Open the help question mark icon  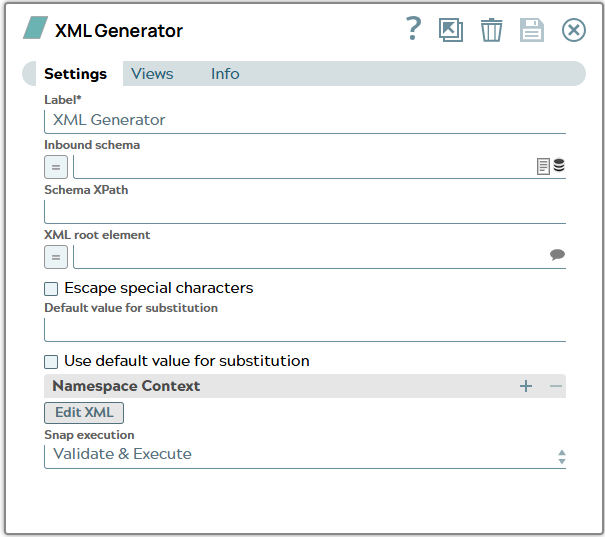click(x=413, y=29)
